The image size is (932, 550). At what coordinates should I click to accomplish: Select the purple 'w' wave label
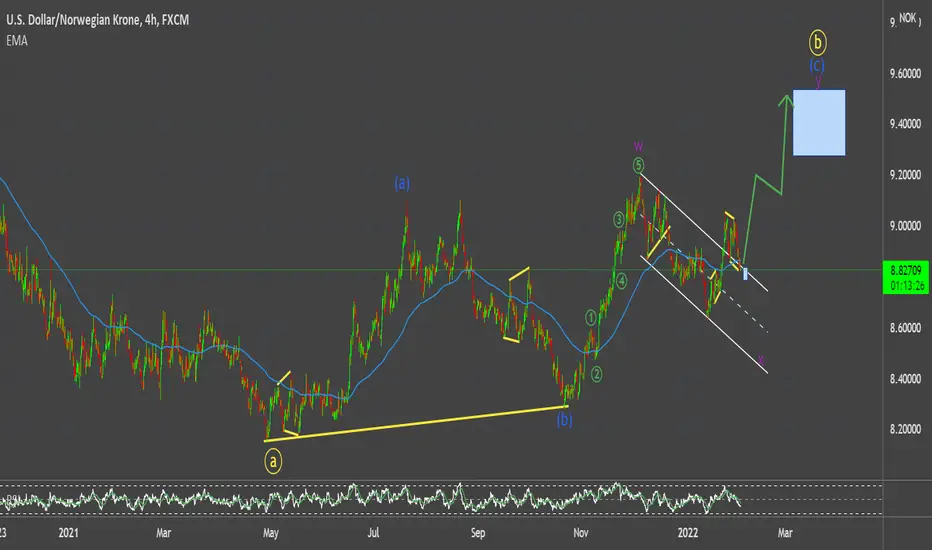pos(638,146)
